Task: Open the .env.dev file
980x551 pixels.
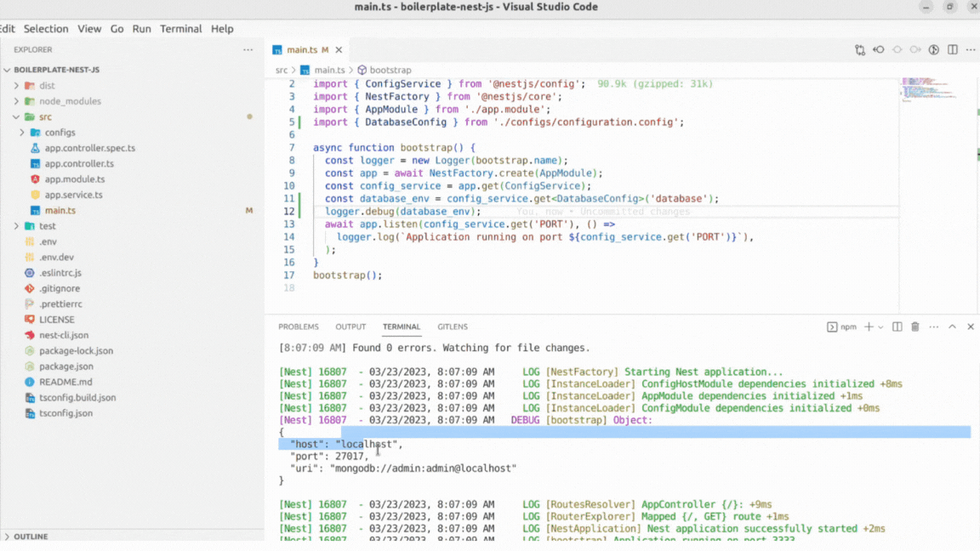Action: 56,258
